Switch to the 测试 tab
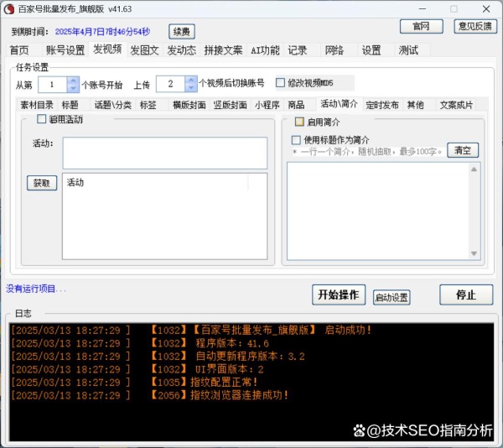 click(408, 50)
